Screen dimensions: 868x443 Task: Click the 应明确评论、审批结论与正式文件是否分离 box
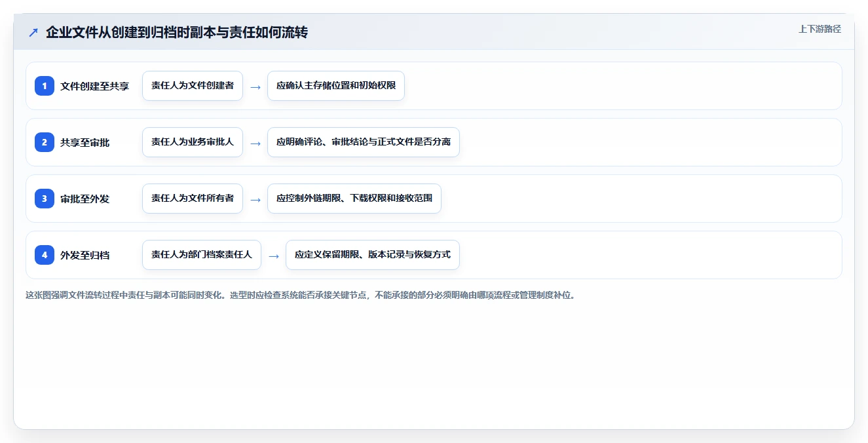(x=364, y=142)
